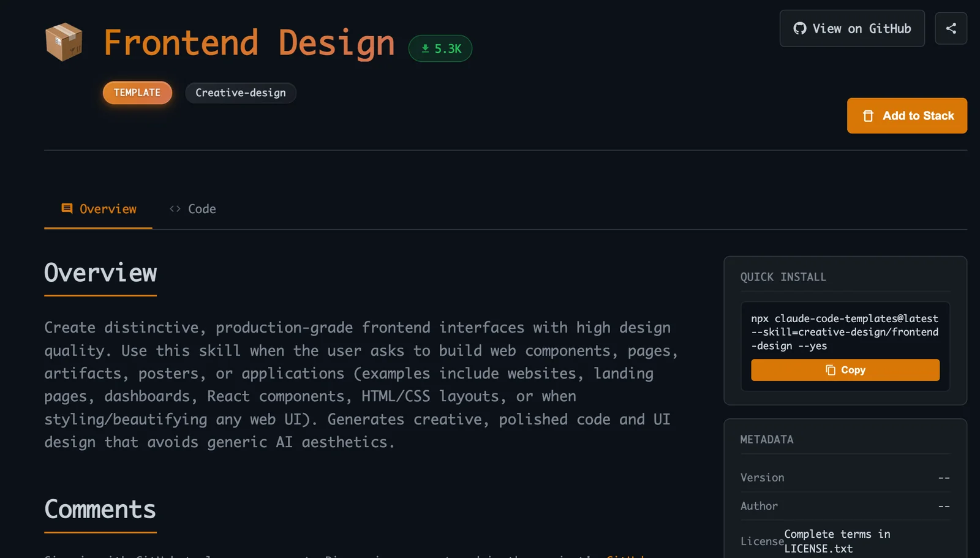Viewport: 980px width, 558px height.
Task: Click the GitHub logo in the header button
Action: point(799,29)
